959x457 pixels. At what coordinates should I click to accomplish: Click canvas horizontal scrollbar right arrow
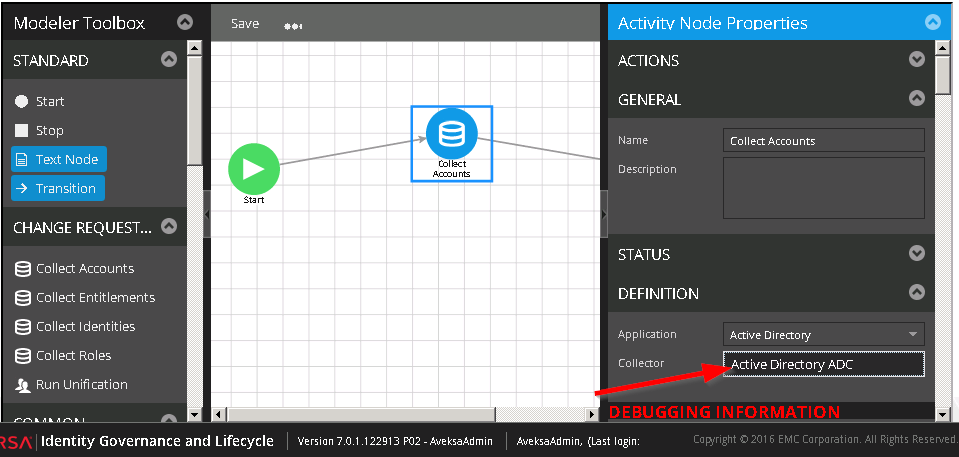[x=591, y=415]
